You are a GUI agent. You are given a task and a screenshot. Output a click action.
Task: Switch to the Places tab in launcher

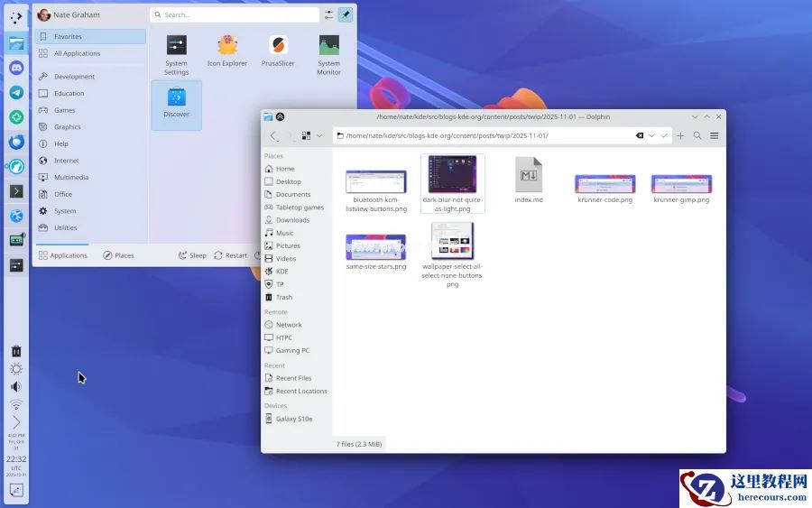[x=118, y=255]
